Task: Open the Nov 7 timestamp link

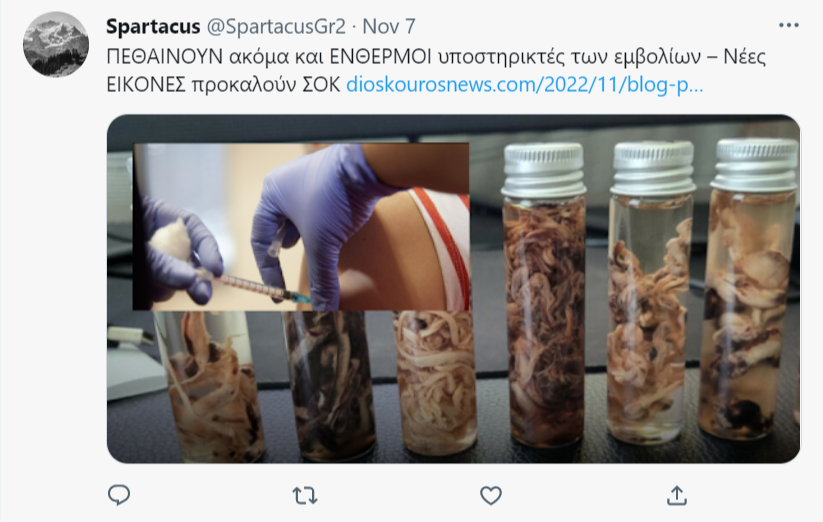Action: coord(388,26)
